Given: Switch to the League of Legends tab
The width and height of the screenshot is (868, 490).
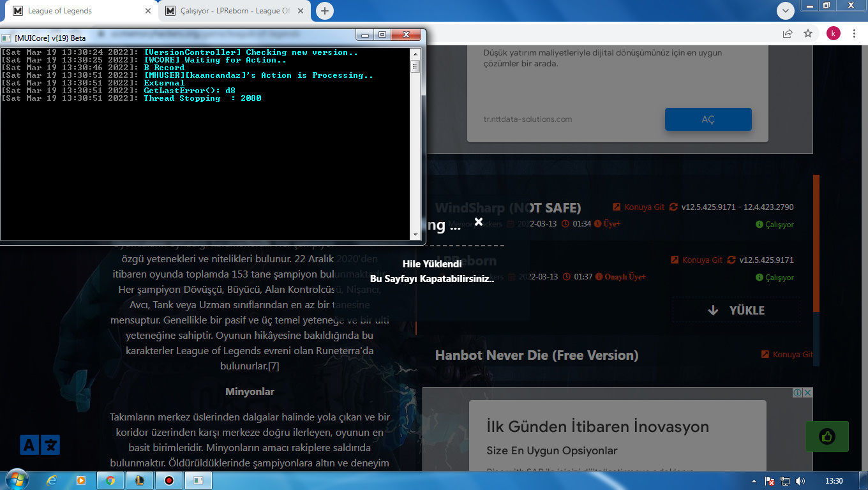Looking at the screenshot, I should (80, 11).
